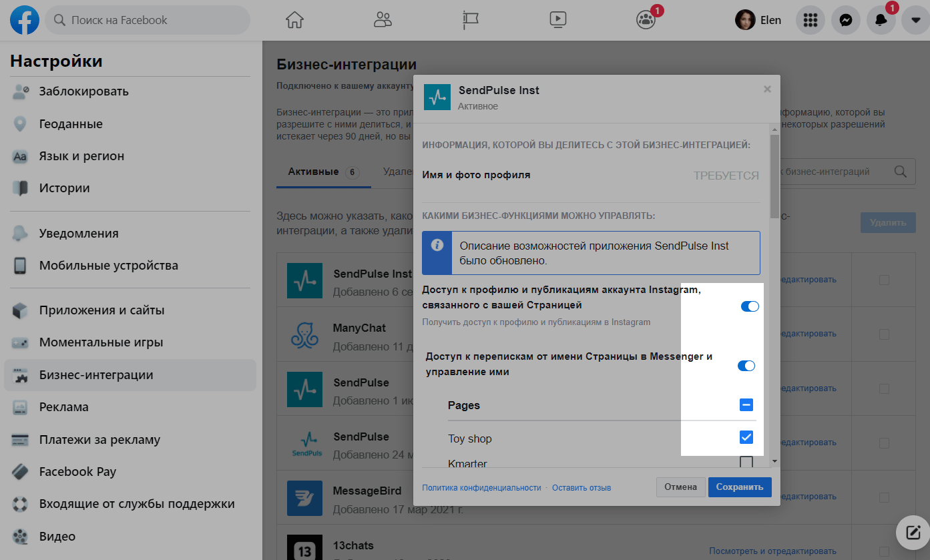The image size is (930, 560).
Task: Close the SendPulse Inst dialog
Action: [x=767, y=89]
